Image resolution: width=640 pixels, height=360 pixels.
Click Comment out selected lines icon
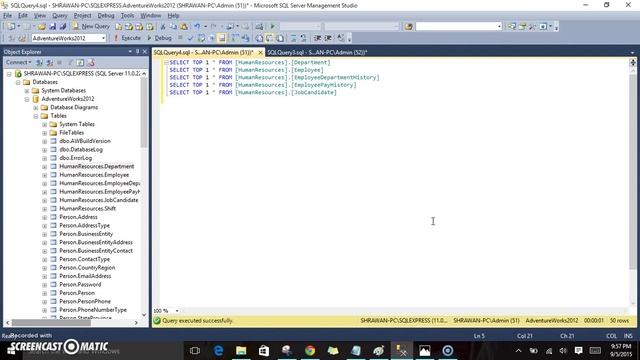293,38
